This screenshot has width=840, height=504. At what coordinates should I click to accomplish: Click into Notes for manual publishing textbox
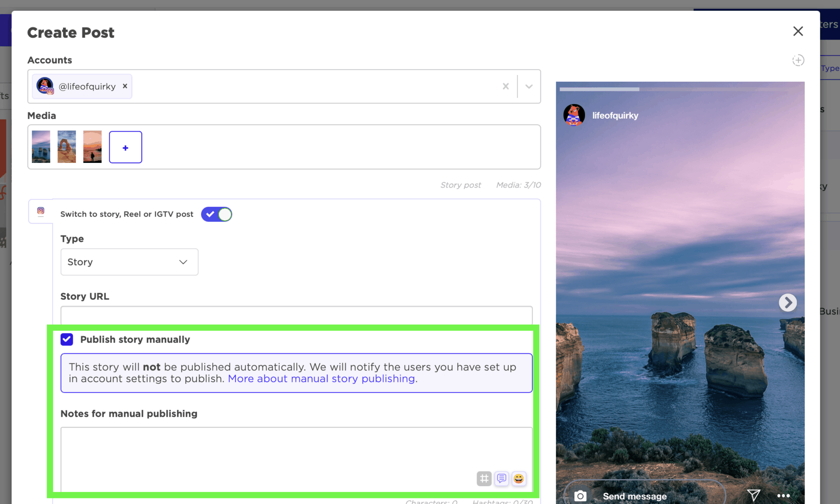(x=296, y=459)
